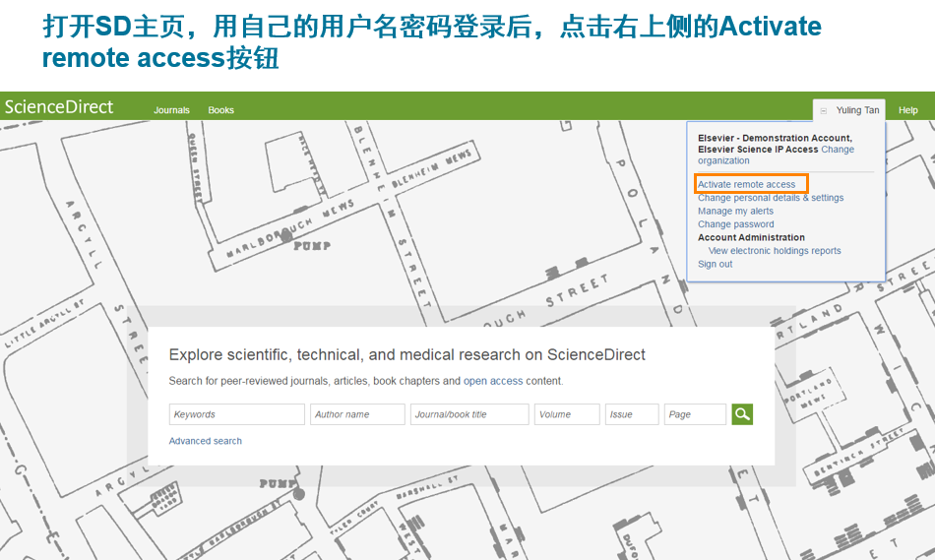
Task: Focus the Journal/book title field
Action: click(469, 414)
